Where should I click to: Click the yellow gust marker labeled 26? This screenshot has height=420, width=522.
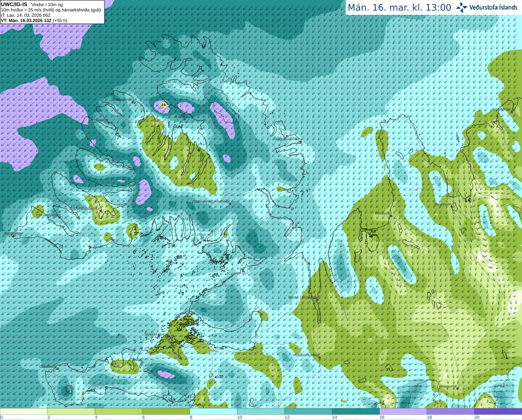[164, 105]
